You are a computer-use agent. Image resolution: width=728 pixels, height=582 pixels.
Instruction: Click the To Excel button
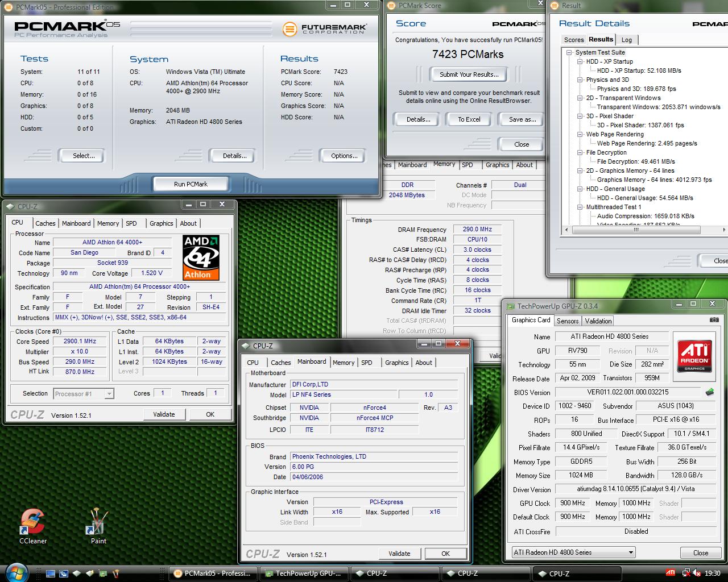[469, 119]
